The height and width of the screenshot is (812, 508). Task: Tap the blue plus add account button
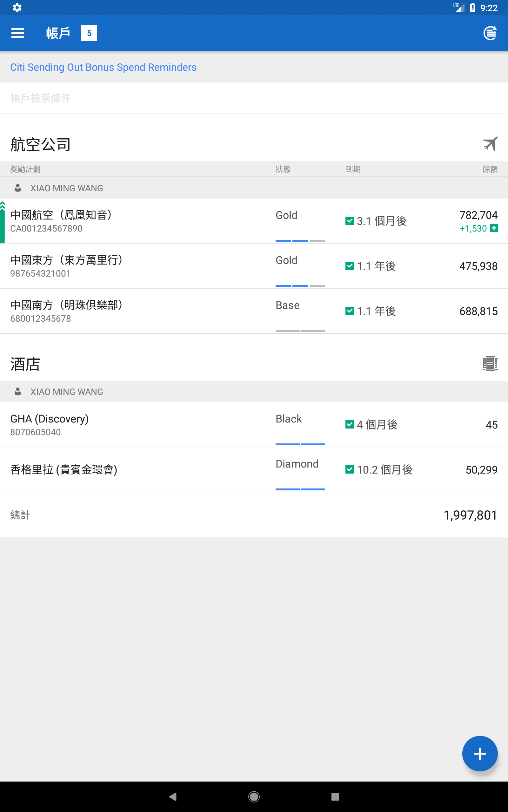(x=480, y=753)
